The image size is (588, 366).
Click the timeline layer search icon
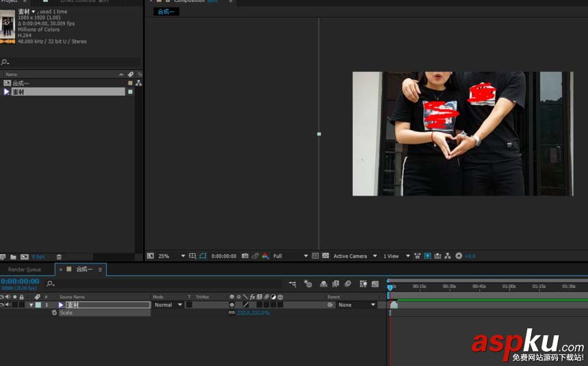pyautogui.click(x=50, y=284)
